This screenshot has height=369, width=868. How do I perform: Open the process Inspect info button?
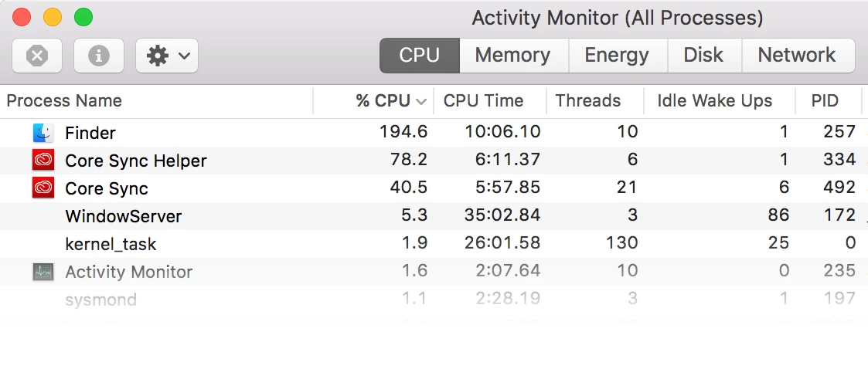click(x=98, y=56)
